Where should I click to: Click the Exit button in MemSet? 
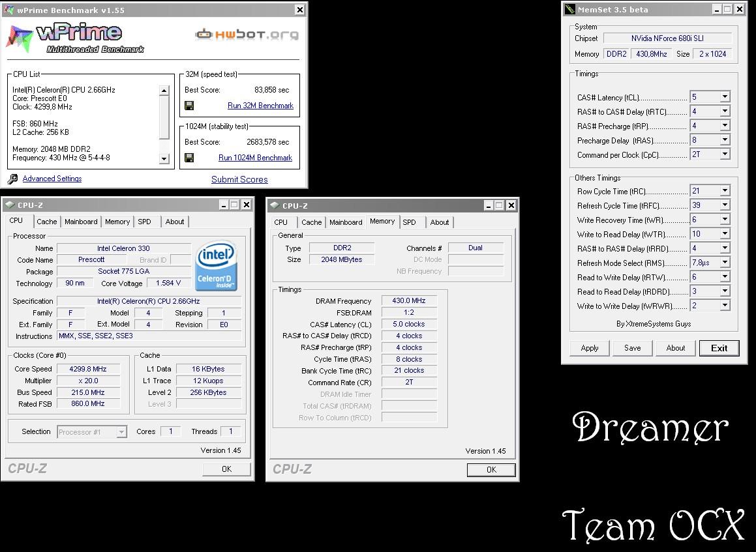point(719,348)
